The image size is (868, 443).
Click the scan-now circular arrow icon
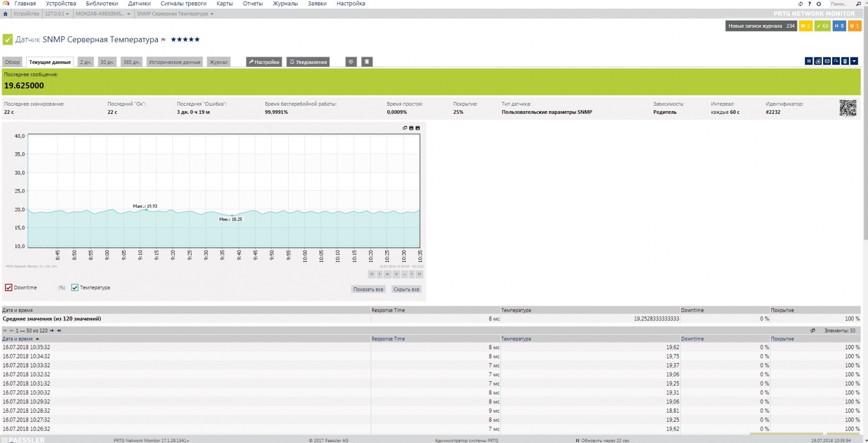[836, 61]
